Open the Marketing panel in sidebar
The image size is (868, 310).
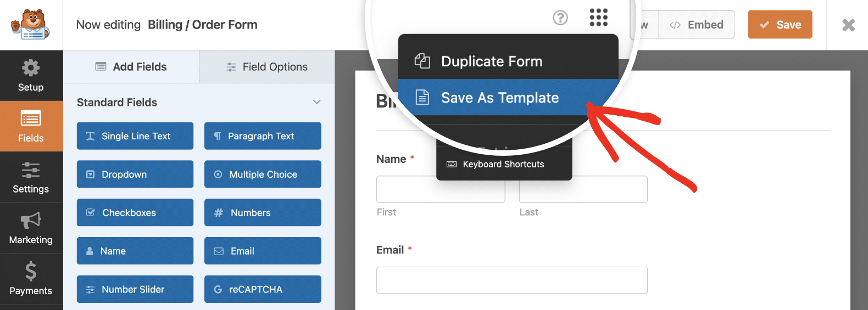(31, 228)
